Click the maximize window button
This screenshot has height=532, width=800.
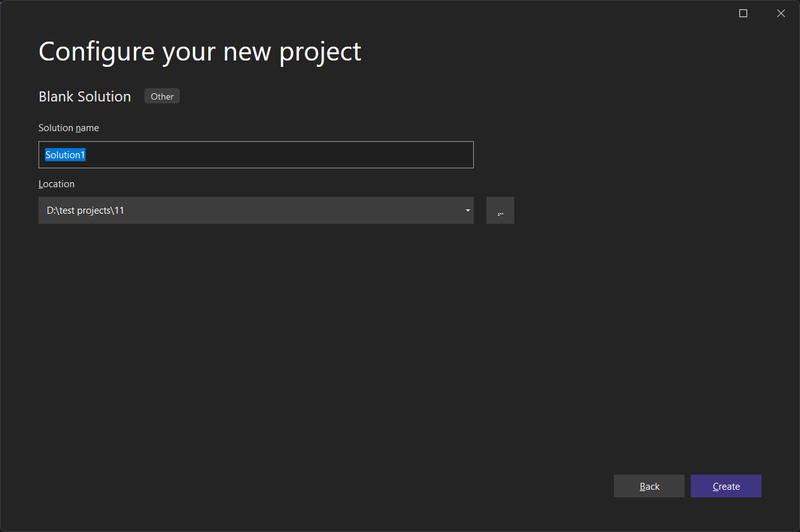click(743, 13)
